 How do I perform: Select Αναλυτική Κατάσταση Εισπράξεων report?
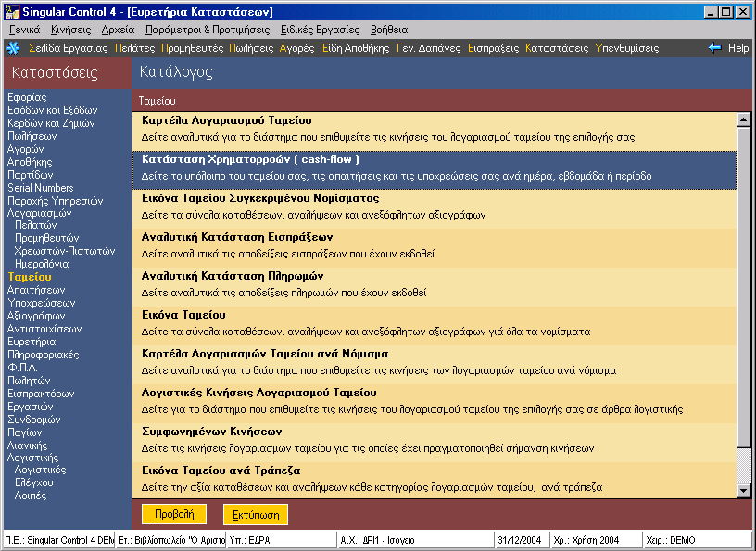[435, 248]
